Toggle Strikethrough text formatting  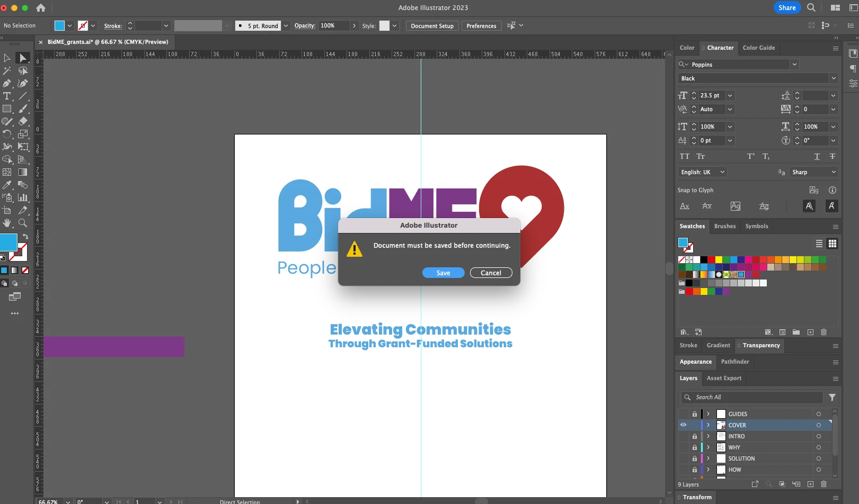[833, 156]
